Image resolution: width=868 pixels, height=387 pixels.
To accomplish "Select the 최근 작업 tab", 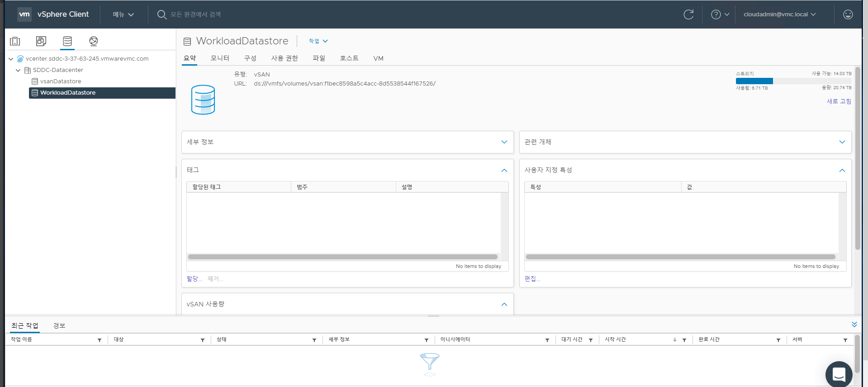I will [x=25, y=326].
